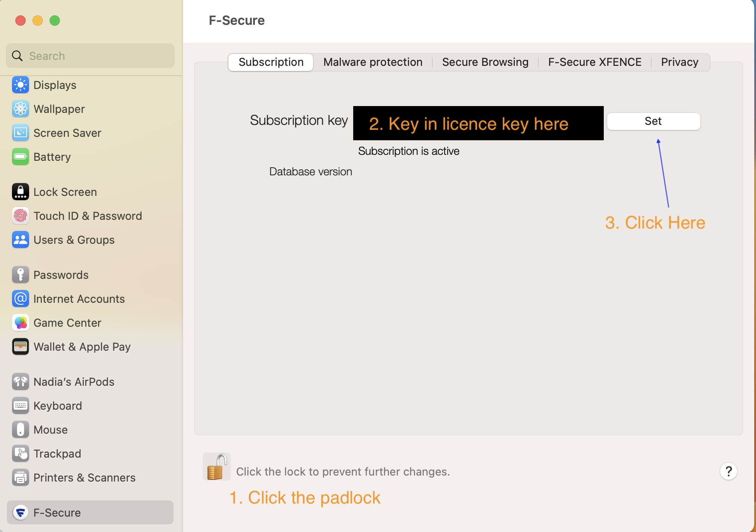Select the Keyboard icon in sidebar

click(x=21, y=406)
